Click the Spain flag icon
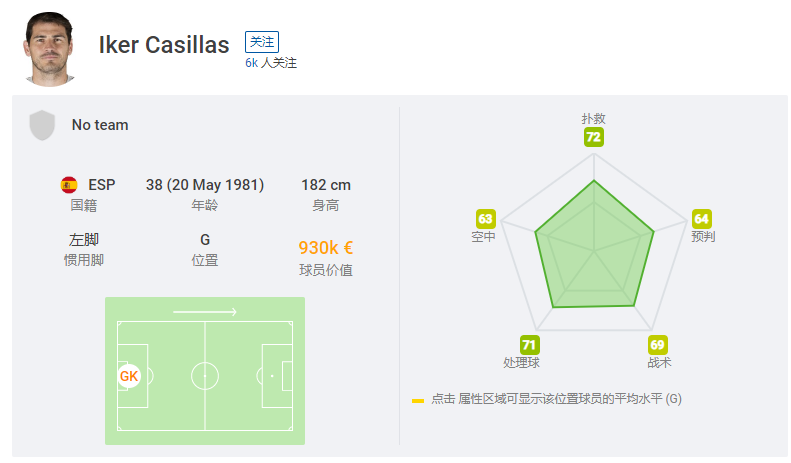 click(x=69, y=185)
